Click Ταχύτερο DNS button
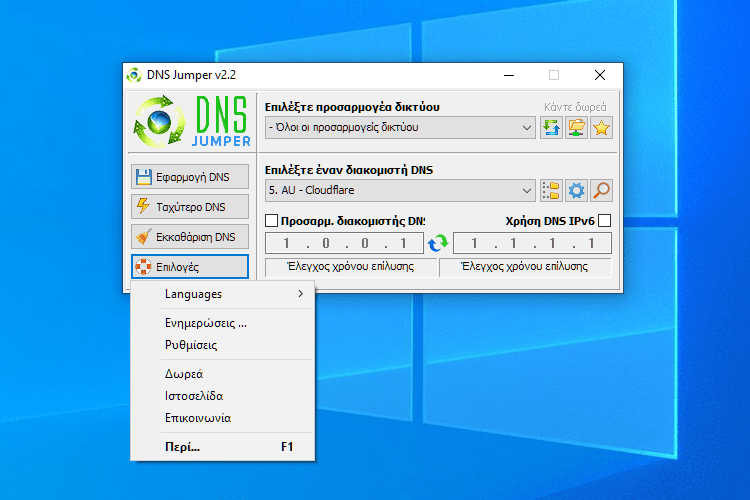 190,207
